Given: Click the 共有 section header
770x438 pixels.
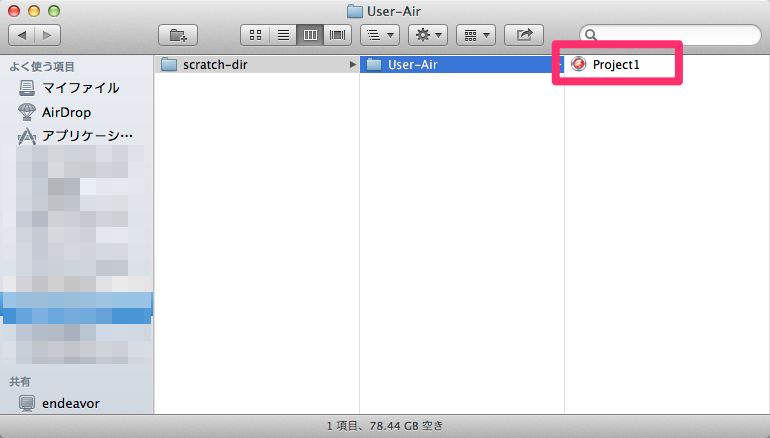Looking at the screenshot, I should [x=20, y=382].
